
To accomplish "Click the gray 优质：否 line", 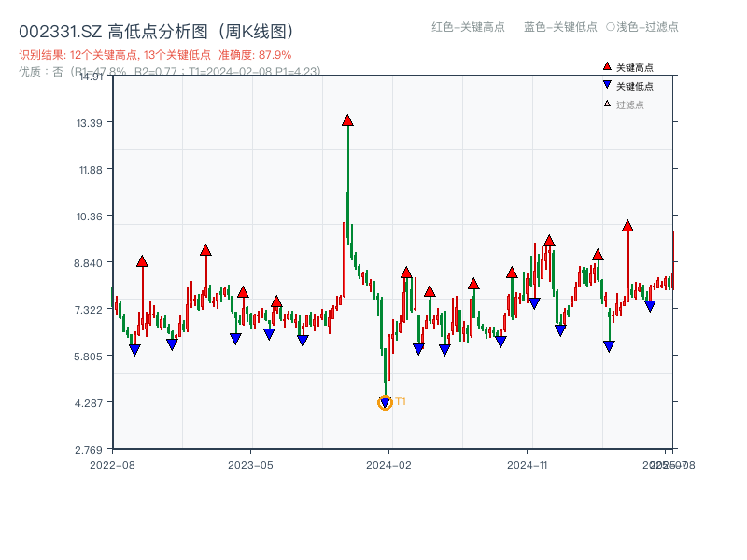I will click(x=170, y=72).
